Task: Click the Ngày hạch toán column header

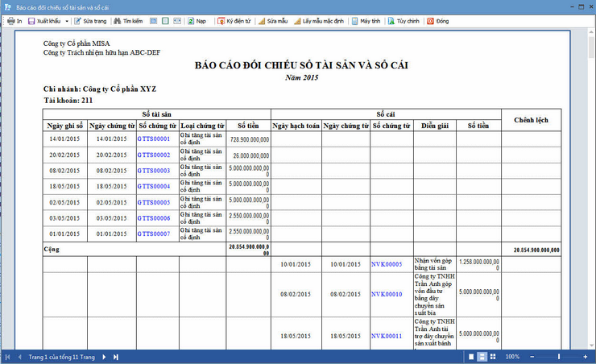Action: 296,126
